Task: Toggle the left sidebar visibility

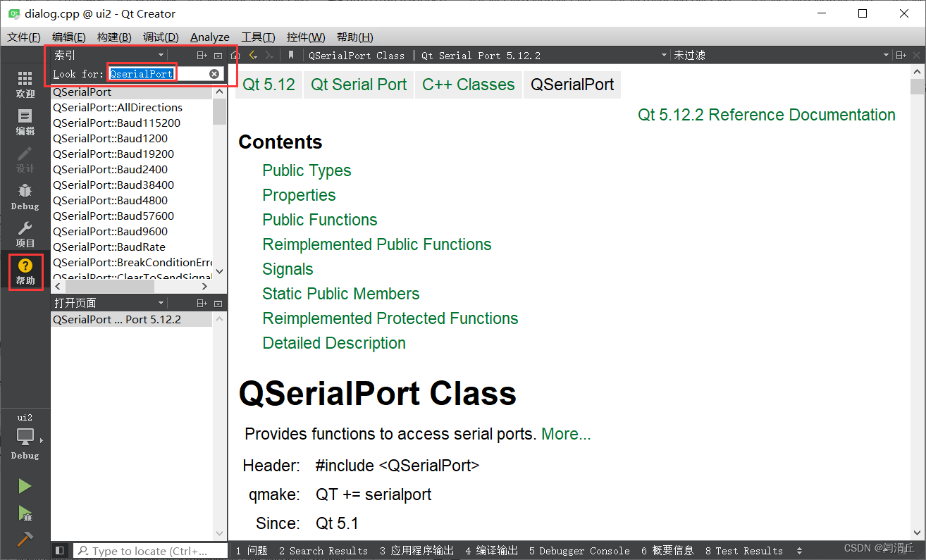Action: pyautogui.click(x=60, y=550)
